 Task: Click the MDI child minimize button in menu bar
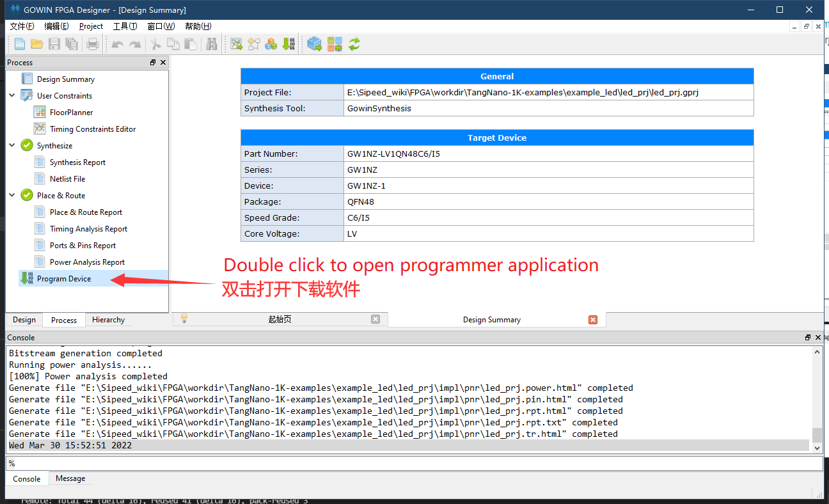(x=795, y=26)
